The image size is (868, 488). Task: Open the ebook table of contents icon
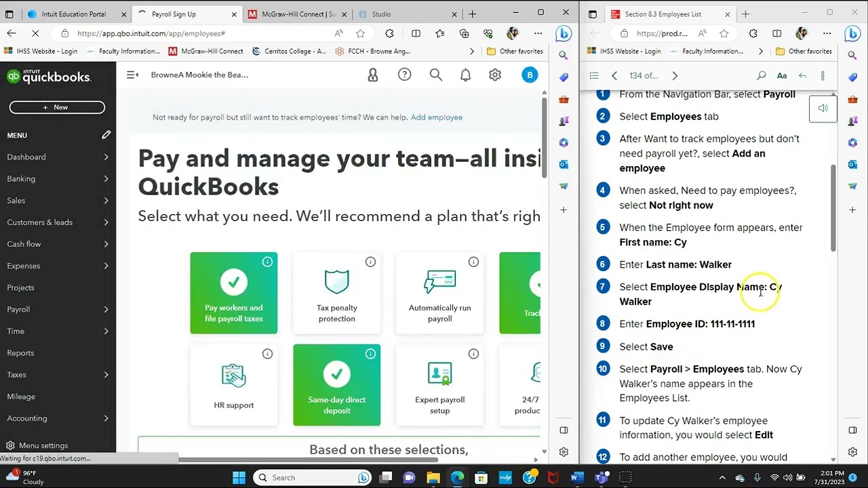coord(594,75)
